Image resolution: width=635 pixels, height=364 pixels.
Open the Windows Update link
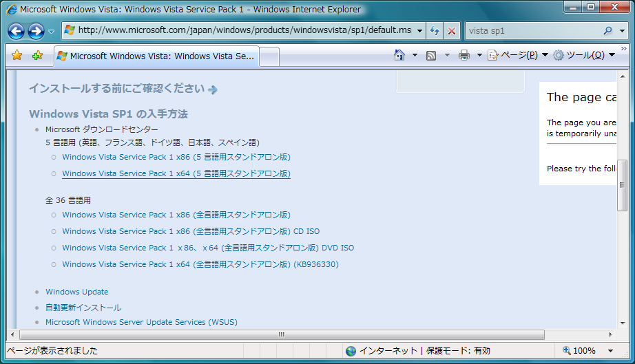[x=77, y=292]
